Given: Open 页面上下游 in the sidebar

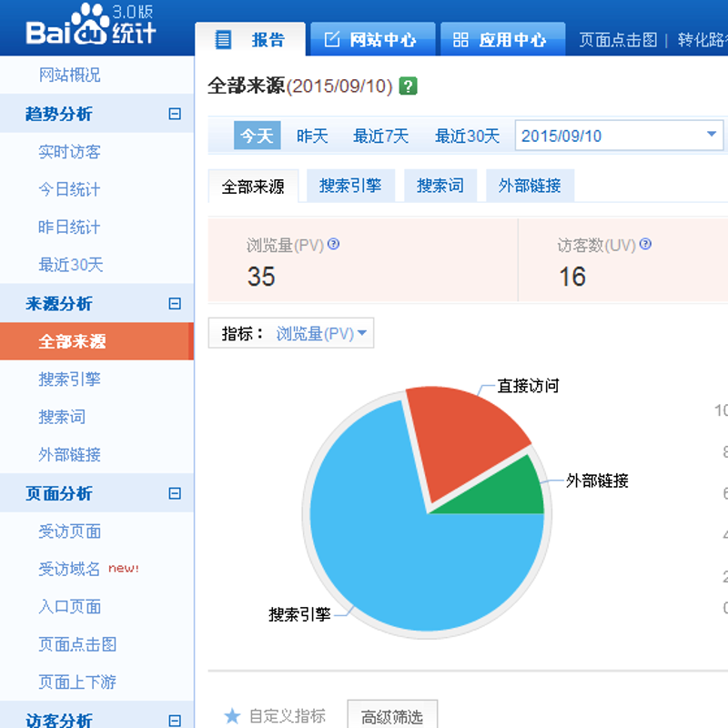Looking at the screenshot, I should [x=77, y=682].
